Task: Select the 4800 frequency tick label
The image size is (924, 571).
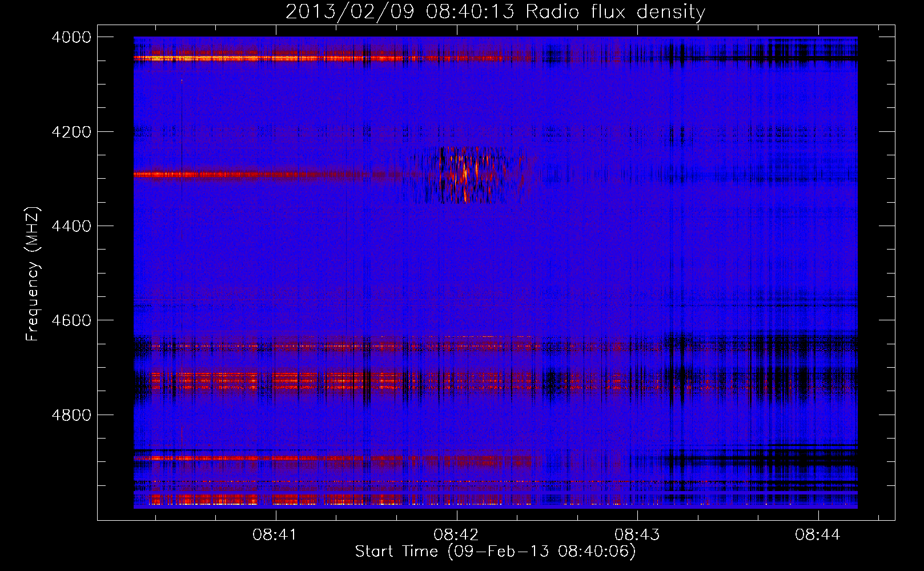Action: 71,415
